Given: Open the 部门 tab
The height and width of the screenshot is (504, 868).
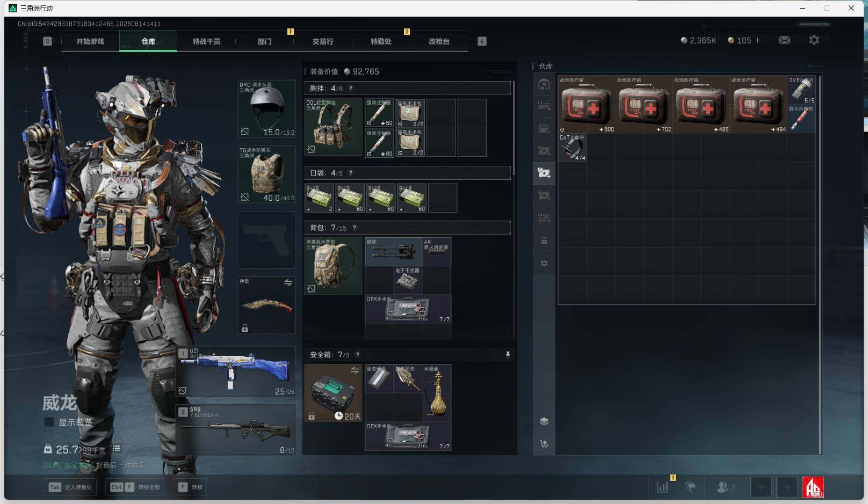Looking at the screenshot, I should (x=264, y=41).
